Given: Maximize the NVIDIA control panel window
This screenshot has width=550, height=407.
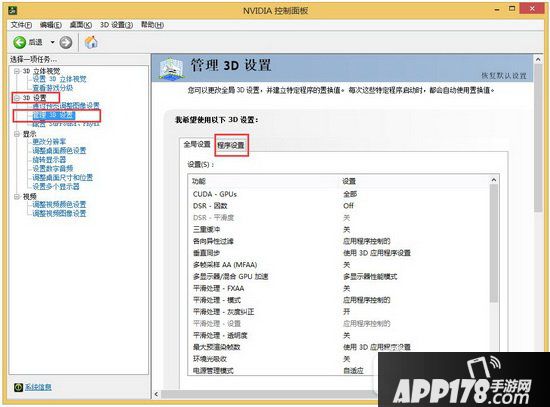Looking at the screenshot, I should pyautogui.click(x=512, y=9).
